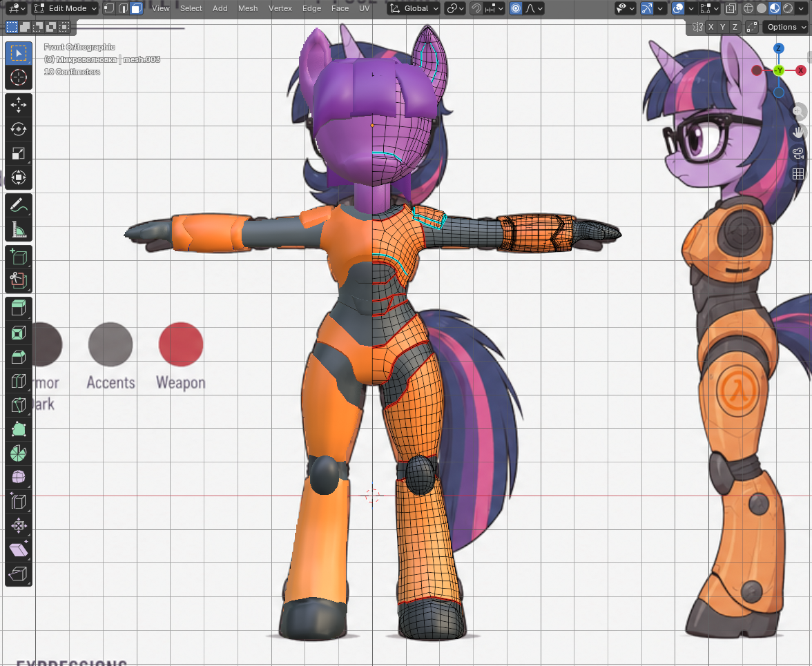Pick the Inset Faces tool
The width and height of the screenshot is (812, 666).
pos(19,333)
